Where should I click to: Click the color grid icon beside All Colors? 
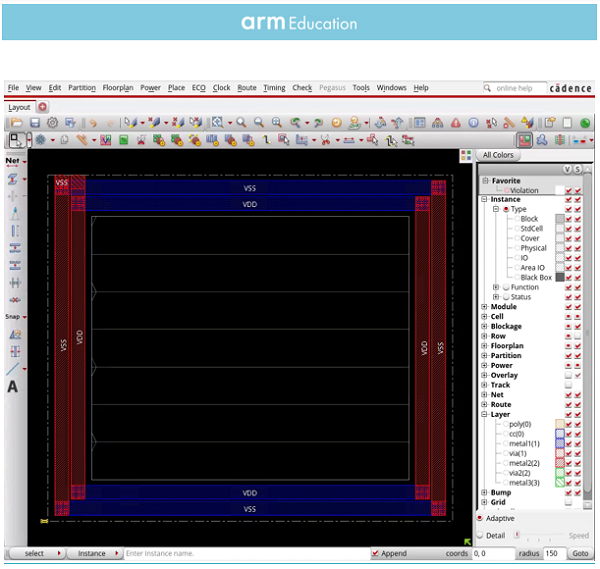tap(466, 156)
